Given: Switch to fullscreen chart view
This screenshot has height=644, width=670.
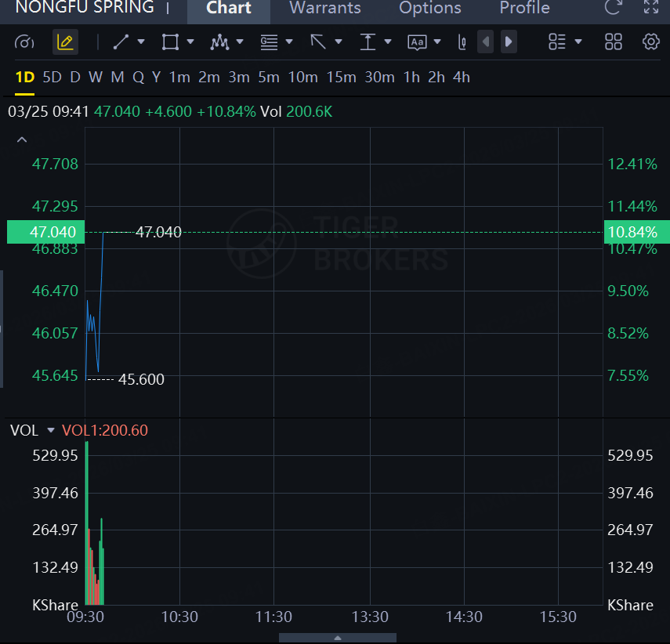Looking at the screenshot, I should [x=650, y=8].
